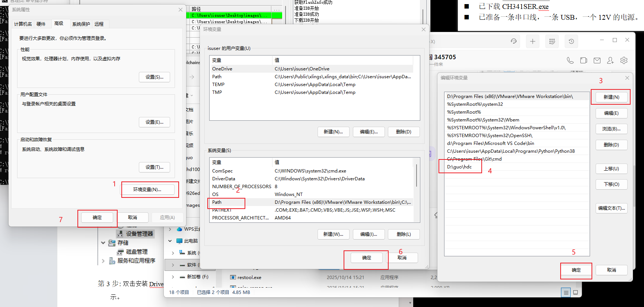
Task: Click 编辑(E)... under user variables
Action: (x=369, y=132)
